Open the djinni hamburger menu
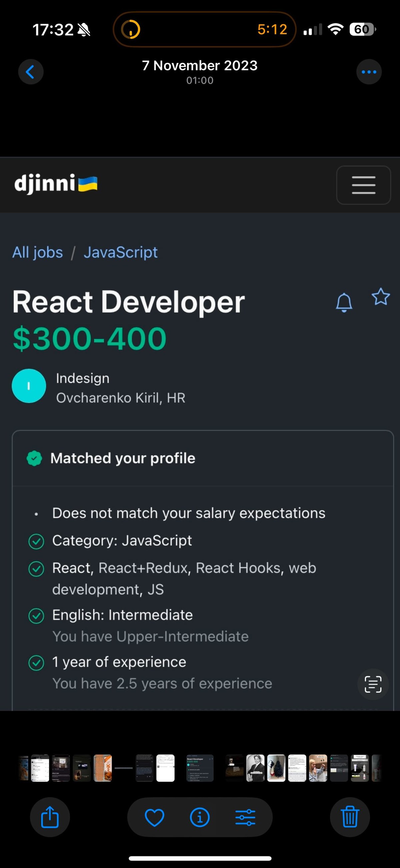This screenshot has width=400, height=868. click(364, 185)
